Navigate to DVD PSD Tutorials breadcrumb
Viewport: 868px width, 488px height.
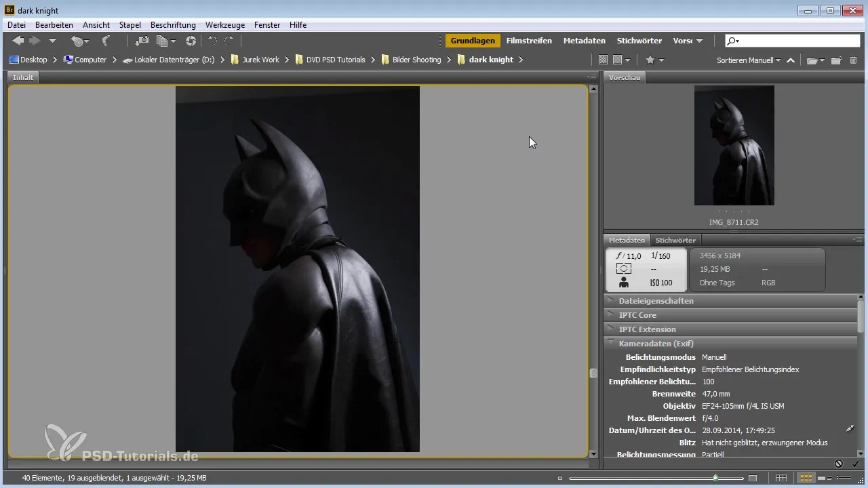click(x=330, y=60)
